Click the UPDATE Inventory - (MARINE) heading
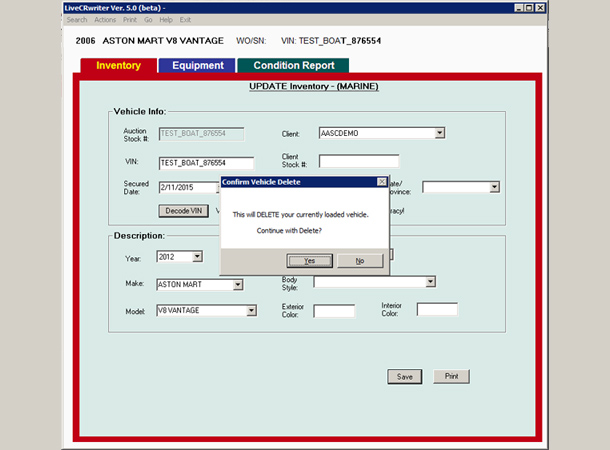The width and height of the screenshot is (610, 450). (x=314, y=86)
